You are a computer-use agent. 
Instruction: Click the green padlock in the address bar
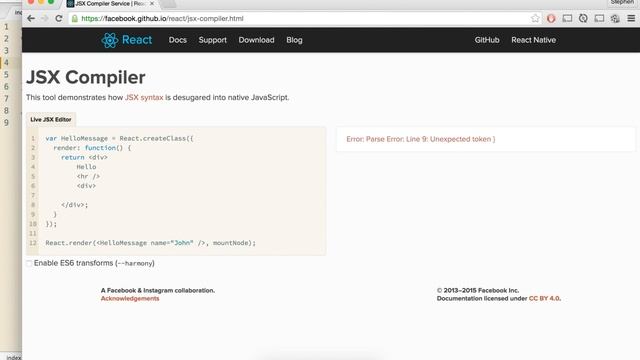pyautogui.click(x=75, y=18)
